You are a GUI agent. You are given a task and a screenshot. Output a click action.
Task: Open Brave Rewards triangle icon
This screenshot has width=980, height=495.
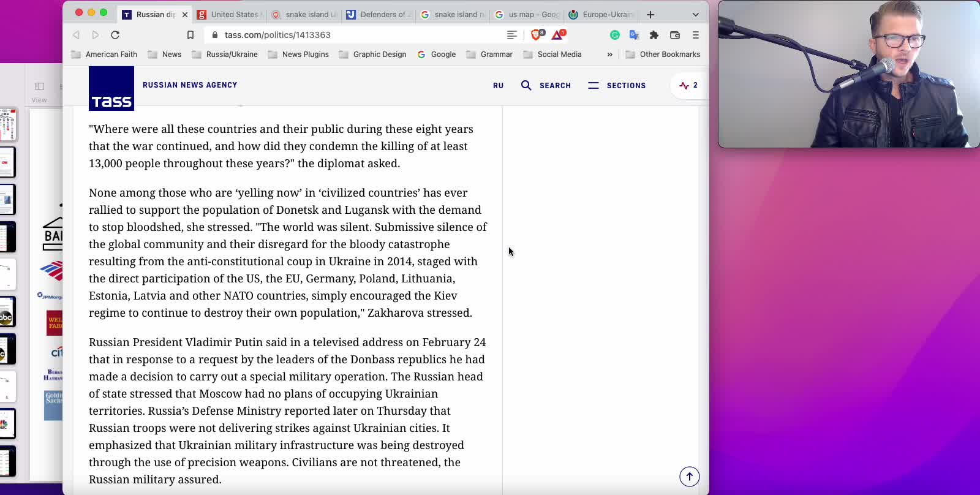point(558,35)
